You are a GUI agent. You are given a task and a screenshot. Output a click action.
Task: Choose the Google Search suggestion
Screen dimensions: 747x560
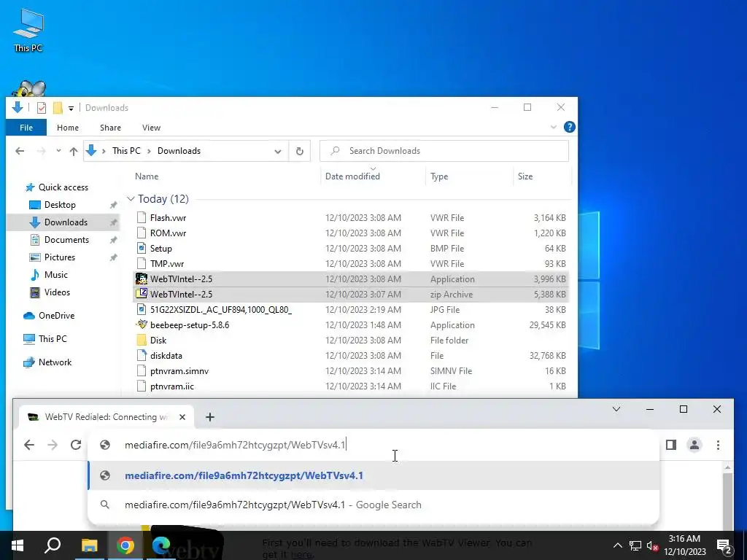[x=373, y=505]
